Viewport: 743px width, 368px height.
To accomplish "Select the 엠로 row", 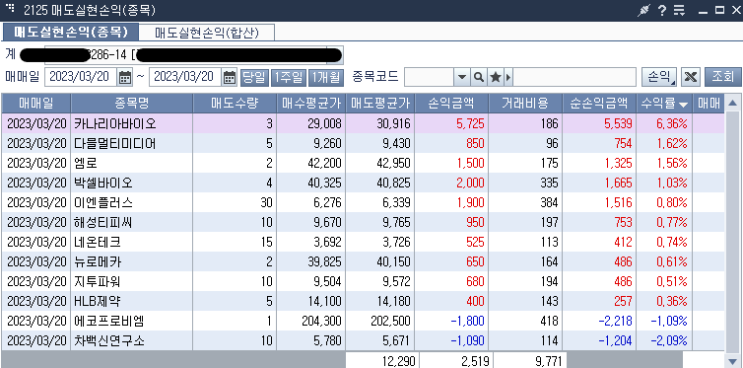I will [362, 163].
